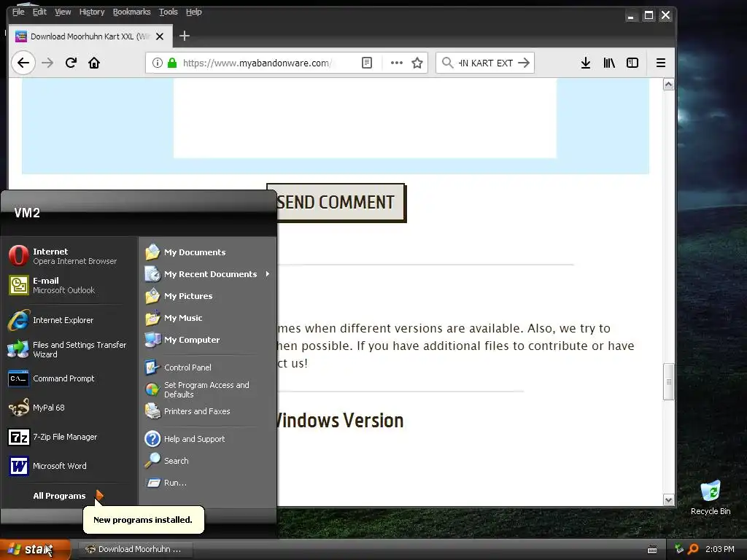Open History menu in Firefox
This screenshot has height=560, width=747.
(x=91, y=12)
